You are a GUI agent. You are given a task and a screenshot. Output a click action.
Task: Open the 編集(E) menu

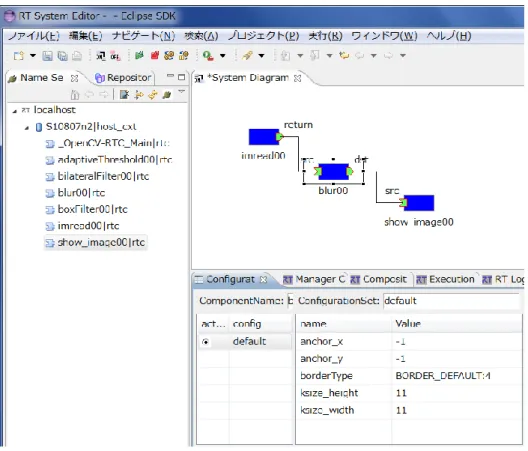85,36
